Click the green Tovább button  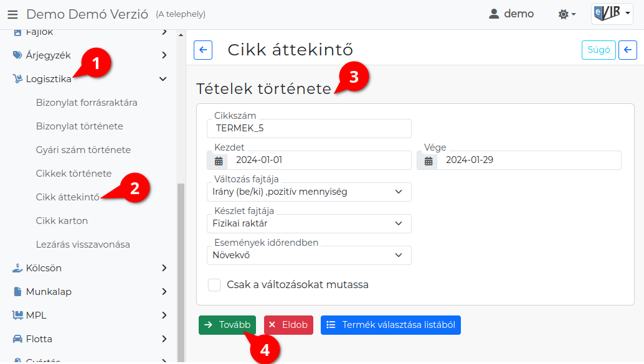coord(227,325)
